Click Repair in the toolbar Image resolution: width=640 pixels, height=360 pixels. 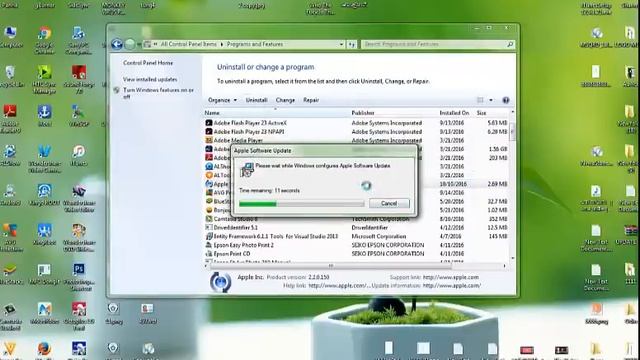[x=311, y=100]
